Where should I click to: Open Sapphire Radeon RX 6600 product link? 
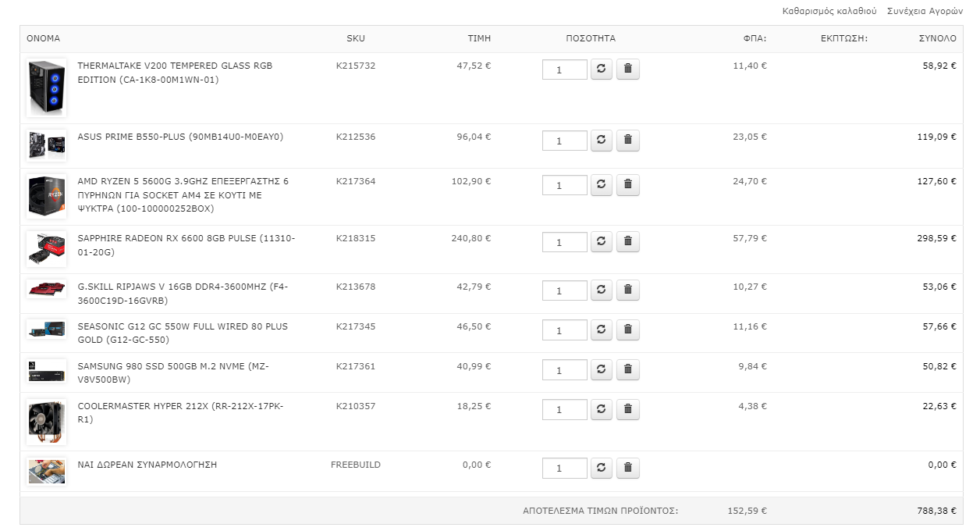click(186, 245)
